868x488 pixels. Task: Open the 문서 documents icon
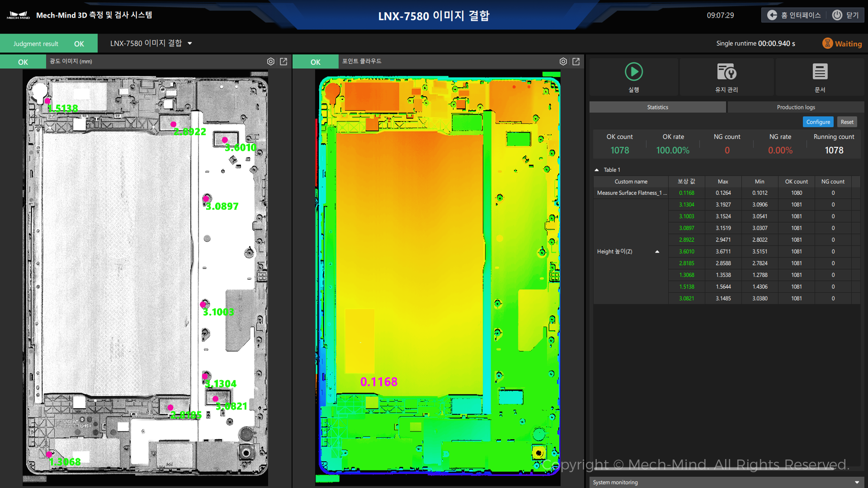click(820, 71)
